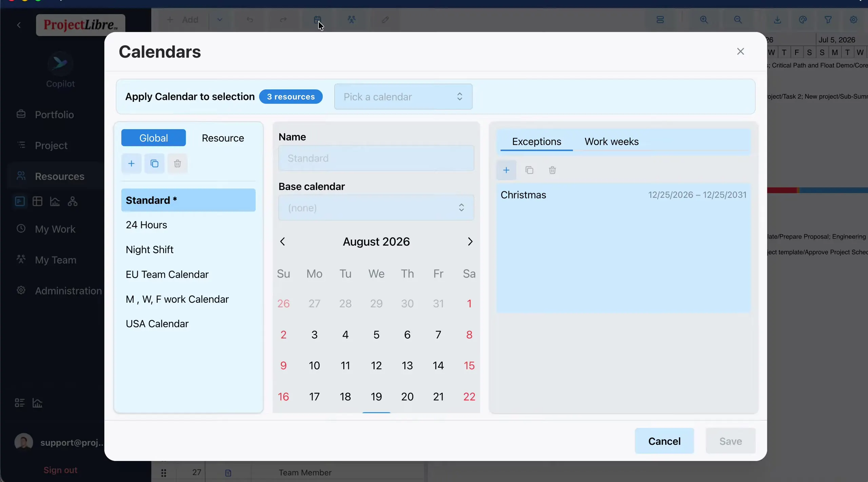Go to previous month in calendar
The width and height of the screenshot is (868, 482).
point(282,242)
